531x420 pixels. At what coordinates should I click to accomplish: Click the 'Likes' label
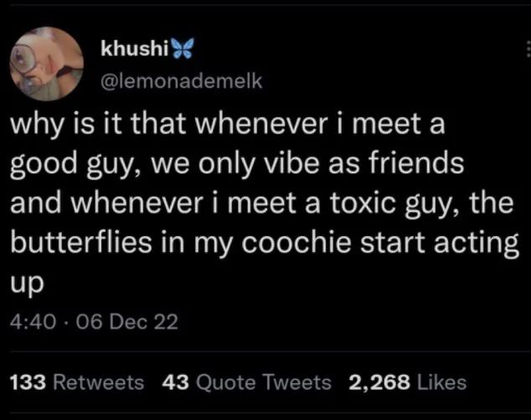[442, 382]
